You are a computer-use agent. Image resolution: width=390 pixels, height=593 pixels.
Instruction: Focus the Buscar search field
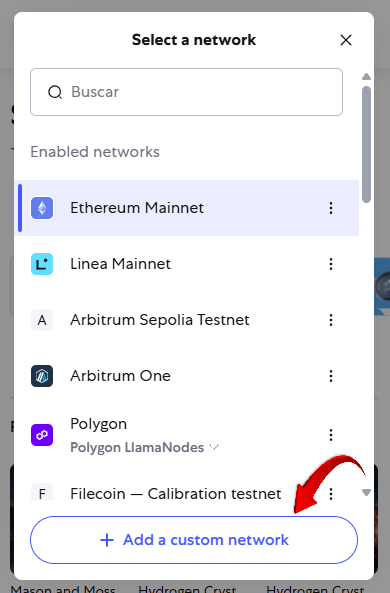point(186,92)
